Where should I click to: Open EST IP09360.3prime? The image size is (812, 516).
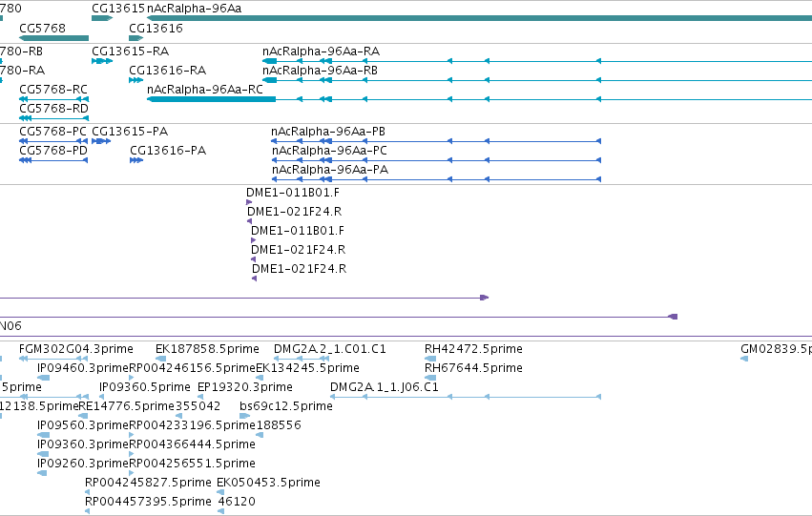83,444
